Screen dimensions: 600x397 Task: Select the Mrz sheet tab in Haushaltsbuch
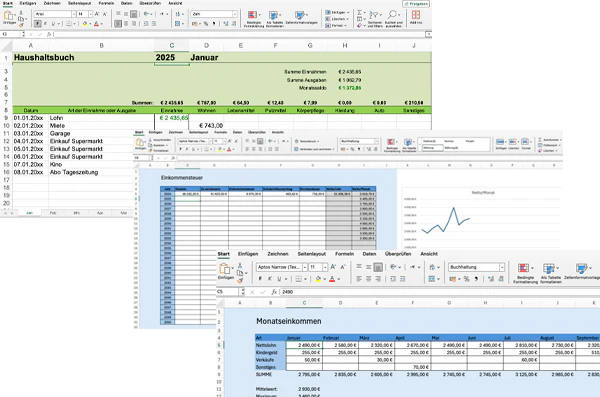(77, 213)
